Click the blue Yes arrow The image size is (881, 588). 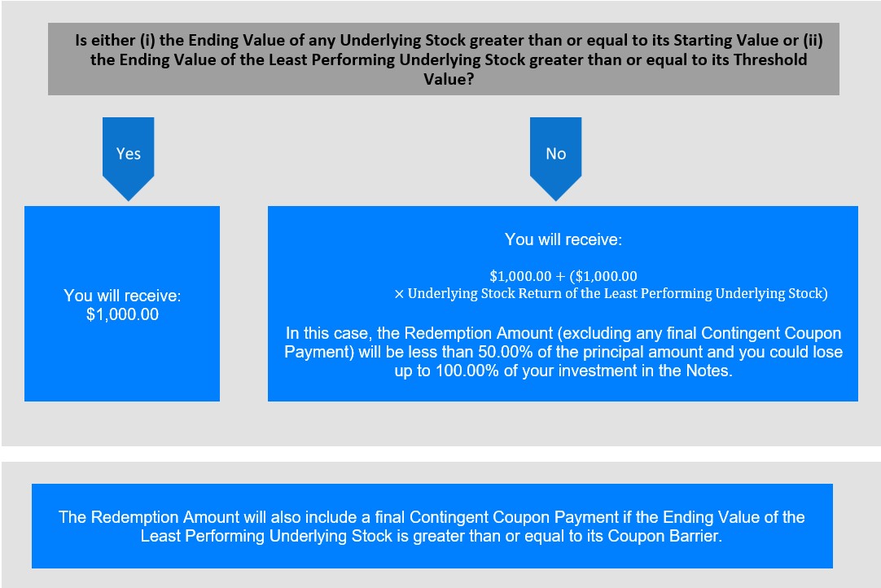point(128,158)
